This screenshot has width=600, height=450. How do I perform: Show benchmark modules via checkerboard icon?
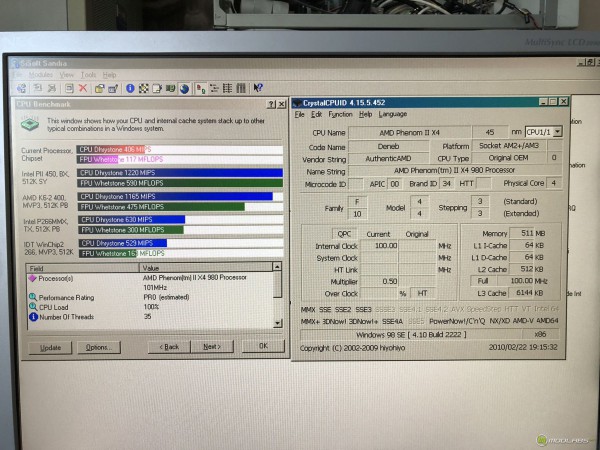[143, 88]
